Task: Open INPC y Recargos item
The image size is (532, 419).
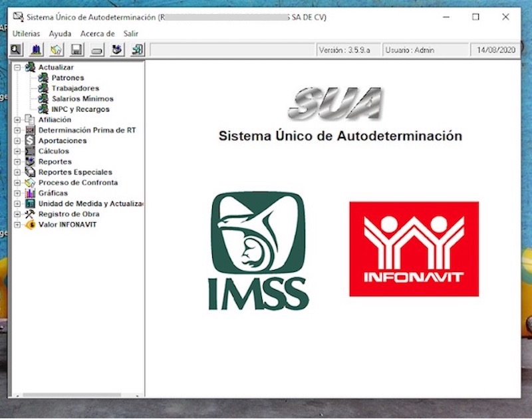Action: coord(80,109)
